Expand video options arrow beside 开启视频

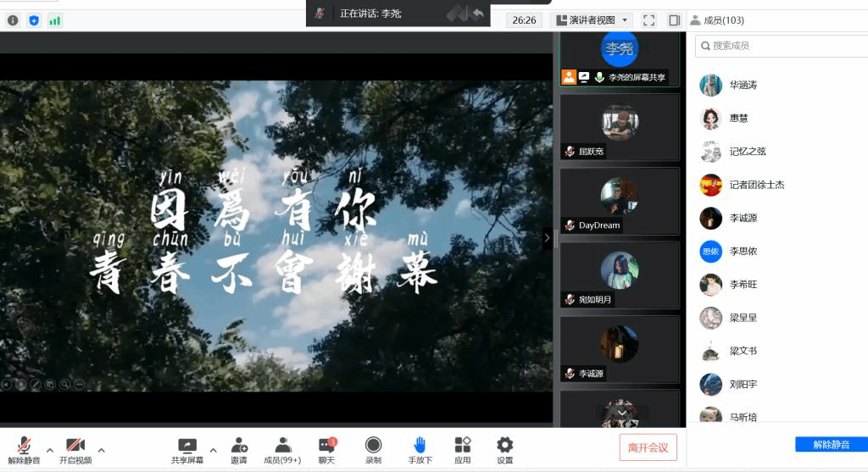pyautogui.click(x=102, y=450)
